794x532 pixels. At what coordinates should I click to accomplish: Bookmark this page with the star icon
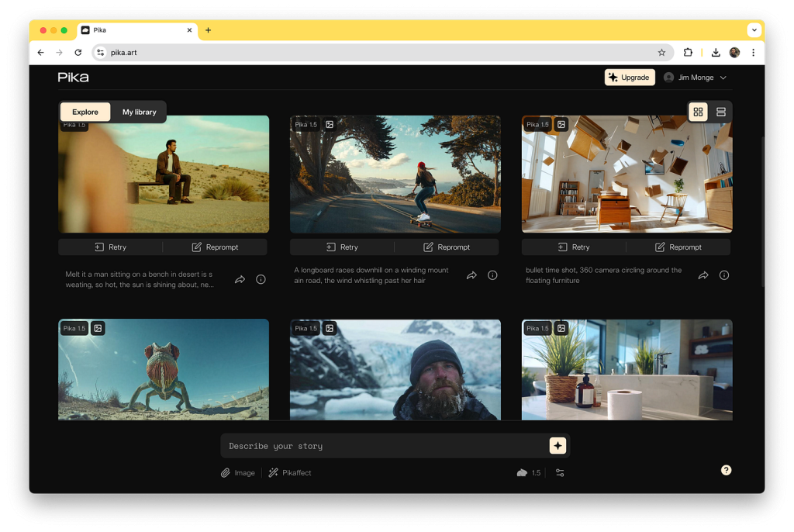click(x=661, y=53)
